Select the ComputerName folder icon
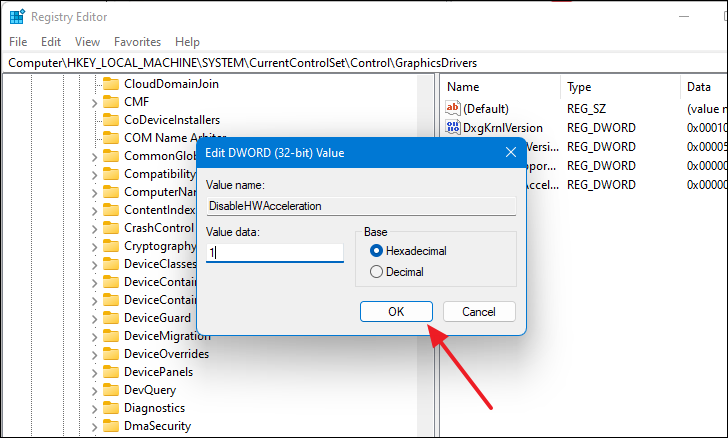 [110, 192]
